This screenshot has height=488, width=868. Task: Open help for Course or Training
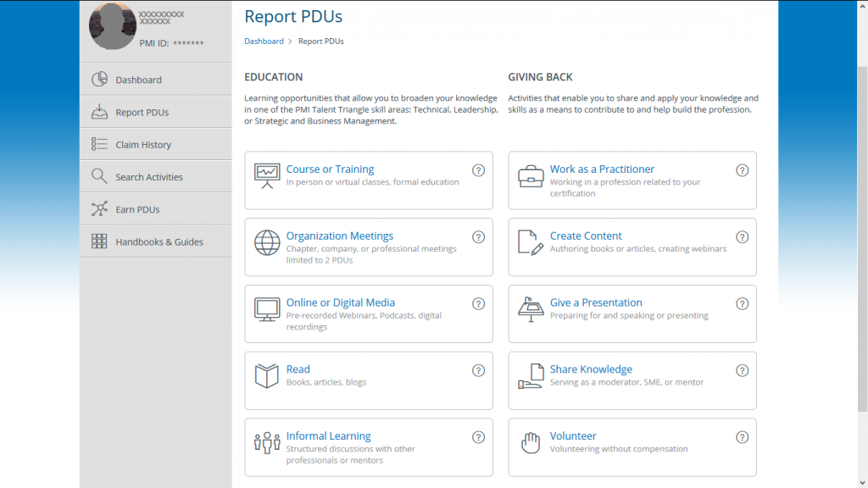coord(478,170)
